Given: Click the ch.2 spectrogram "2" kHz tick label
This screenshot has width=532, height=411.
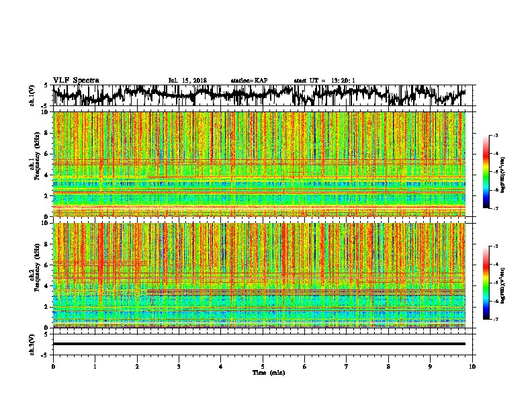Looking at the screenshot, I should [x=47, y=307].
